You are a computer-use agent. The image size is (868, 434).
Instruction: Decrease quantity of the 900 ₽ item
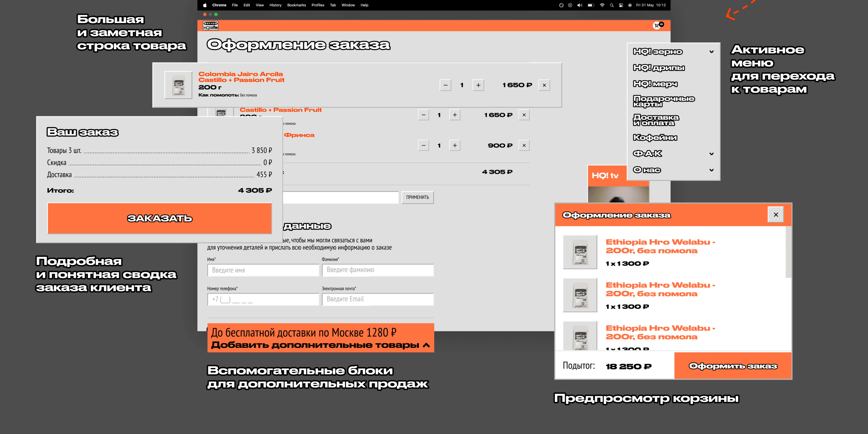pos(423,146)
